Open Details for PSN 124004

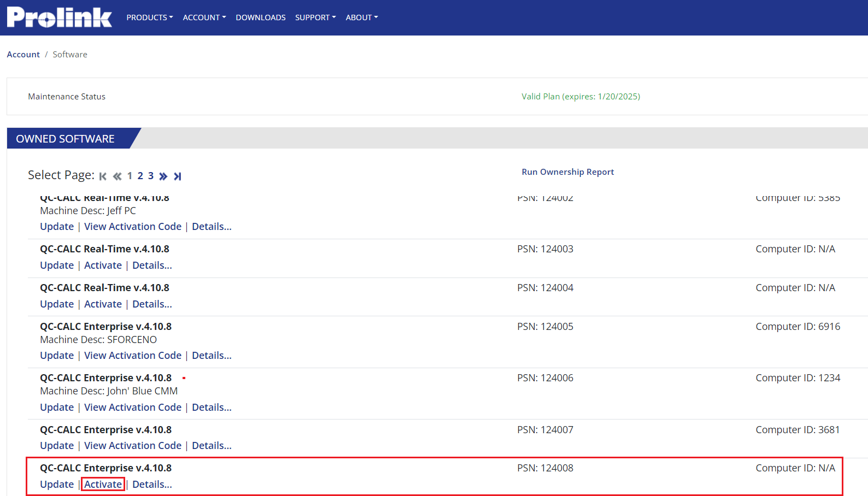pyautogui.click(x=152, y=304)
